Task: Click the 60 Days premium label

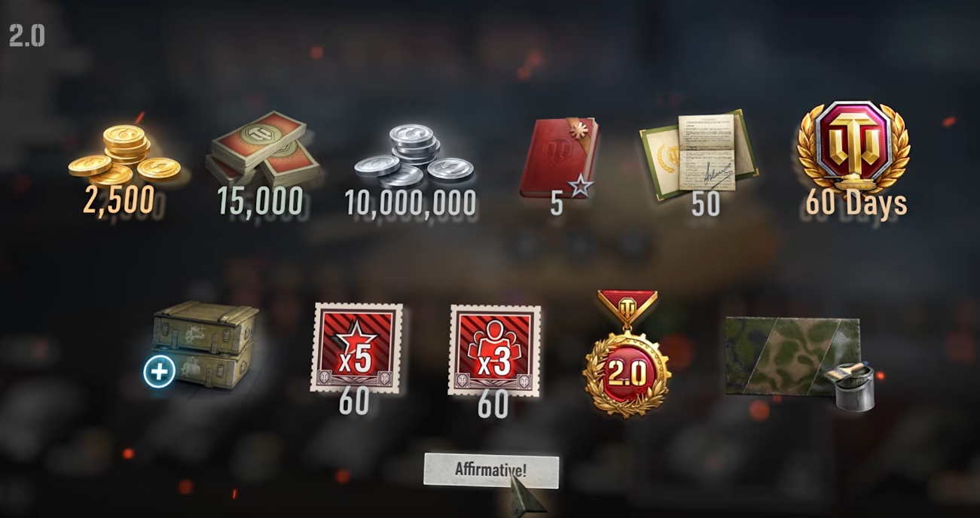Action: pos(856,203)
